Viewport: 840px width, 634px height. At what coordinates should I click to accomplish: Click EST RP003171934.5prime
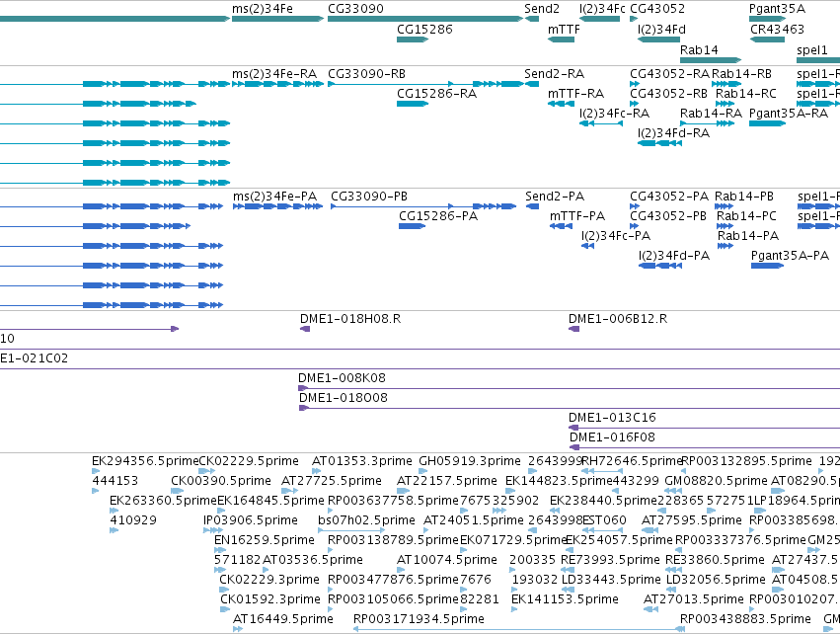(x=419, y=619)
